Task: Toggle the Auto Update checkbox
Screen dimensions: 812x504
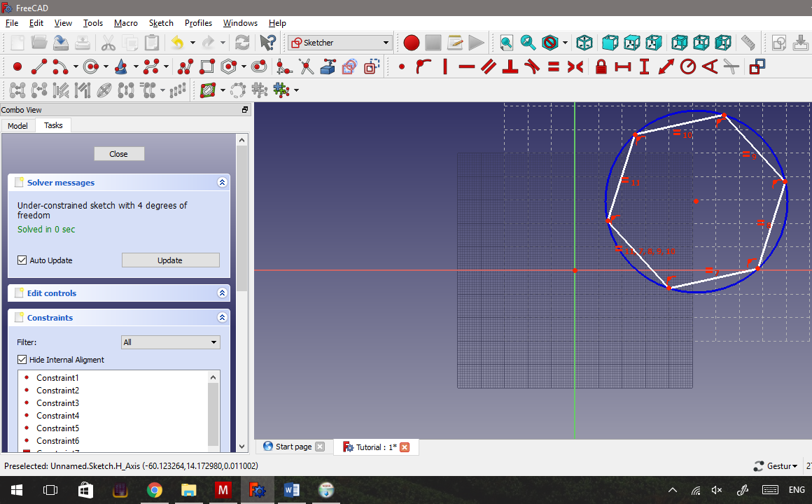Action: 22,260
